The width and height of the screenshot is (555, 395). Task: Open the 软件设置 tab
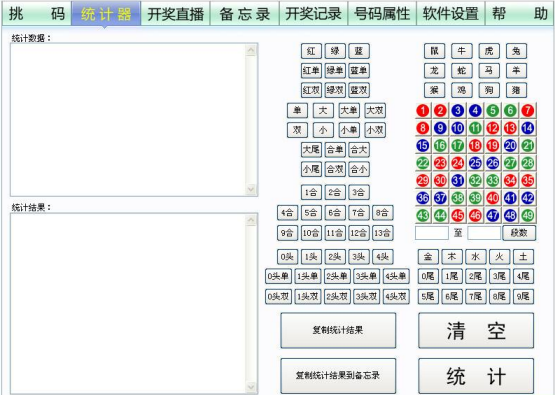tap(451, 13)
